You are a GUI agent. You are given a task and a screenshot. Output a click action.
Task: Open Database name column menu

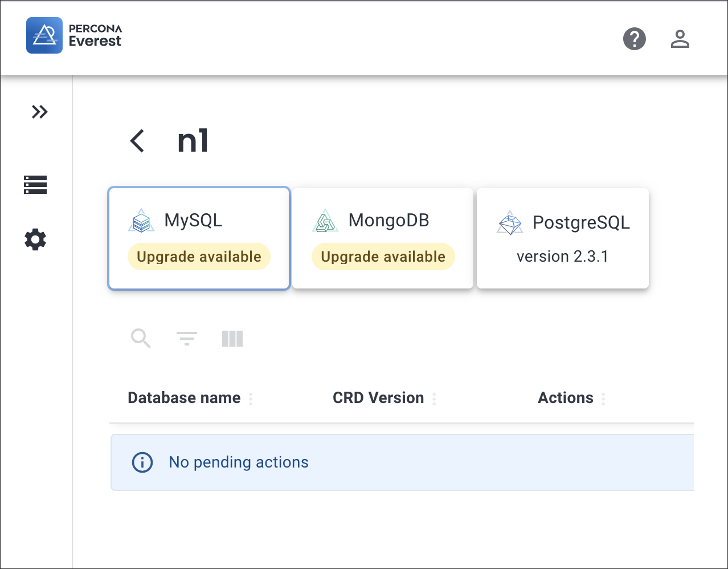pos(251,399)
